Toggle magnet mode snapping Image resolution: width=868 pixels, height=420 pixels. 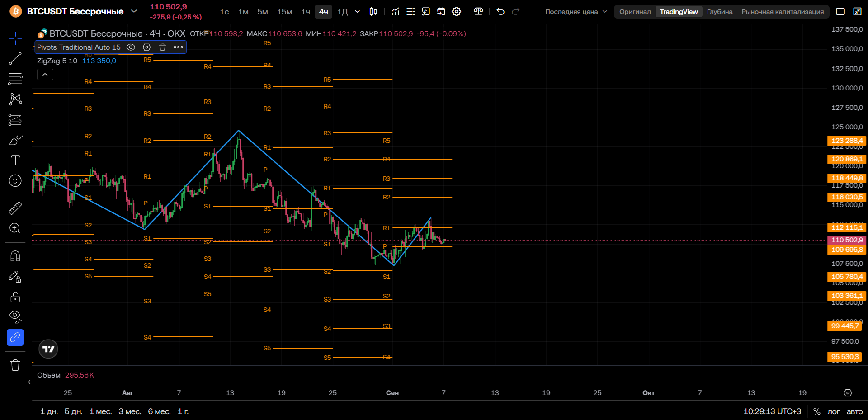(15, 256)
